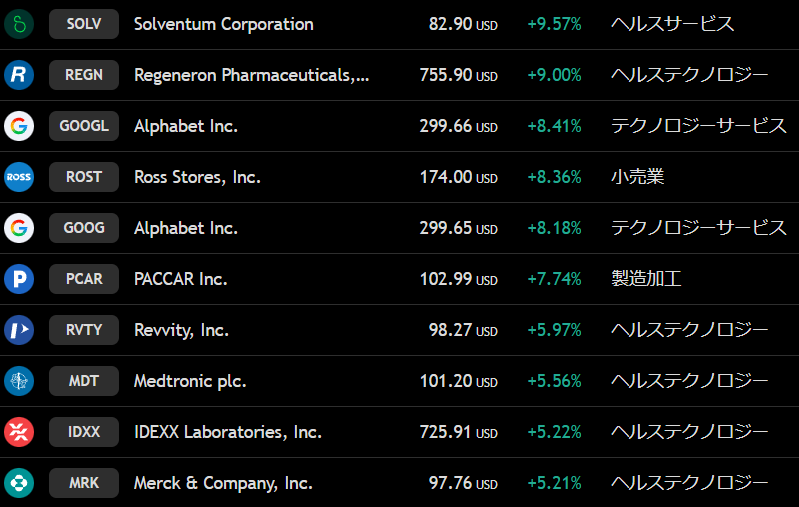Open the REGN ticker symbol badge
This screenshot has height=507, width=799.
coord(84,75)
